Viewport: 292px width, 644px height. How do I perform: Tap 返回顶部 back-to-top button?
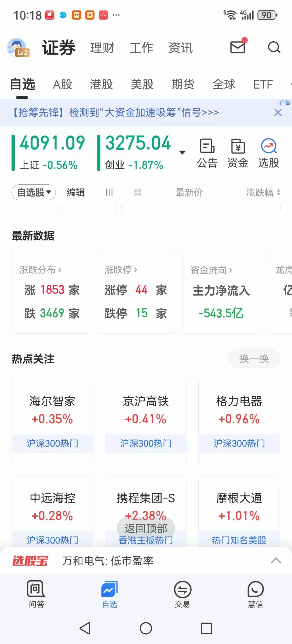pos(146,528)
